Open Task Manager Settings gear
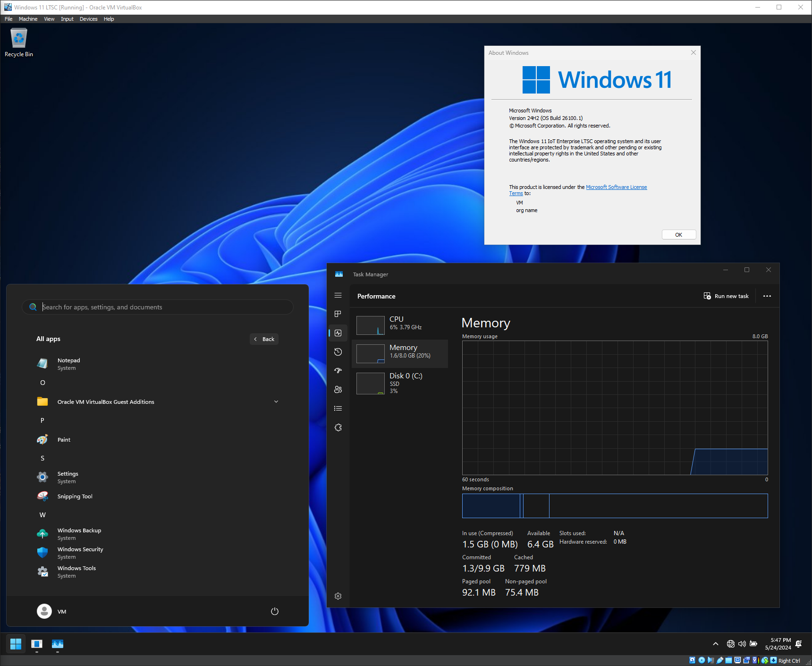Viewport: 812px width, 666px height. click(338, 596)
